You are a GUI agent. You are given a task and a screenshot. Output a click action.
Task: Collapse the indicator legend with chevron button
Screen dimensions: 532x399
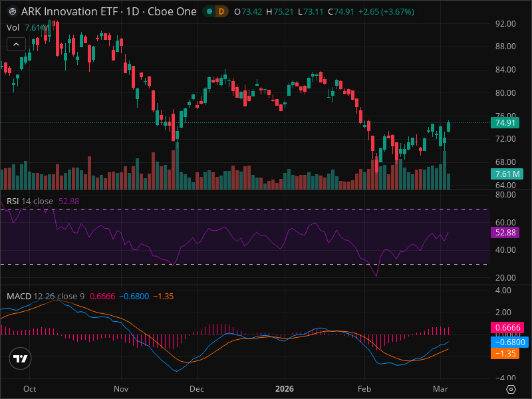[16, 44]
